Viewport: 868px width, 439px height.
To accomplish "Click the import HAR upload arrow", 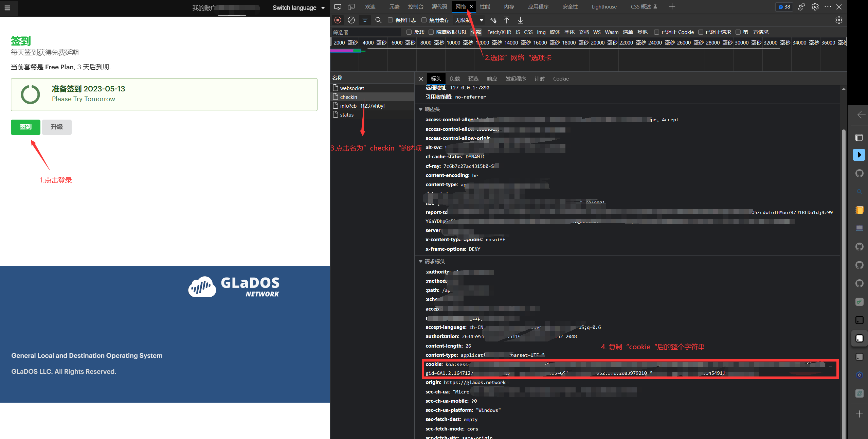I will (506, 20).
